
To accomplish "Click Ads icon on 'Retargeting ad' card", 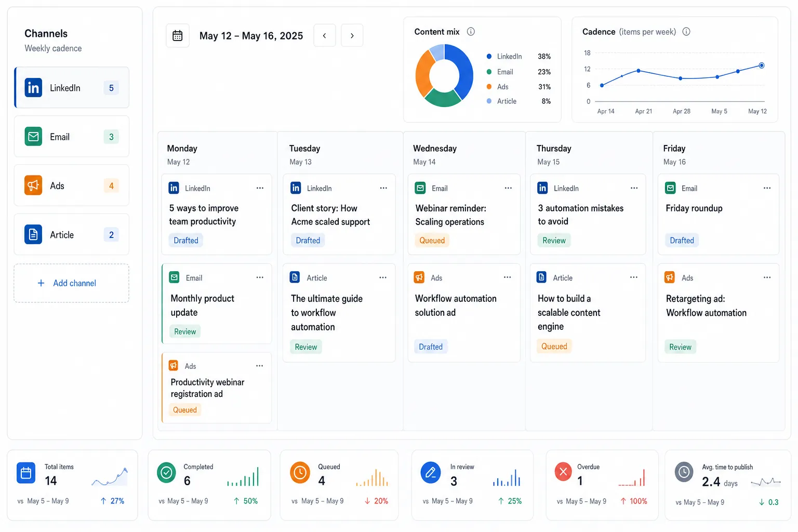I will pos(670,277).
